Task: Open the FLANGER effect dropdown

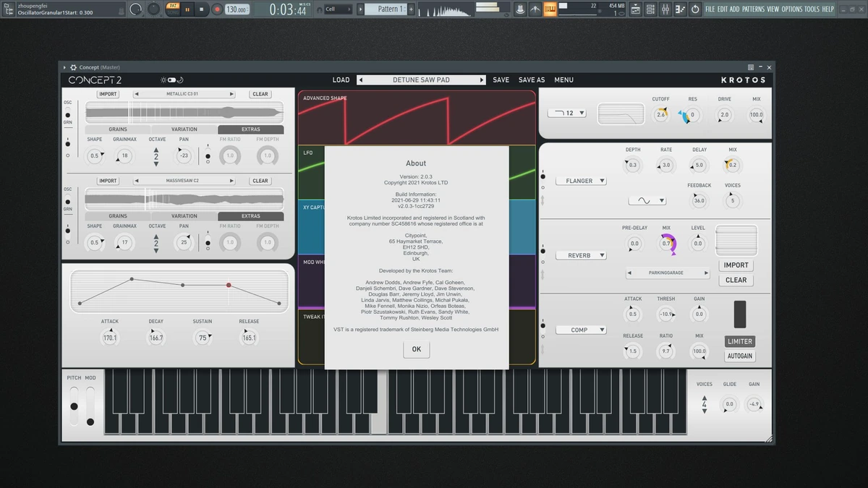Action: coord(581,181)
